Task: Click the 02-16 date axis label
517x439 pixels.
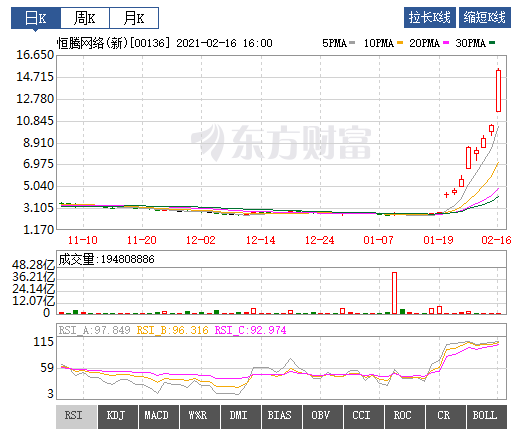Action: 496,240
